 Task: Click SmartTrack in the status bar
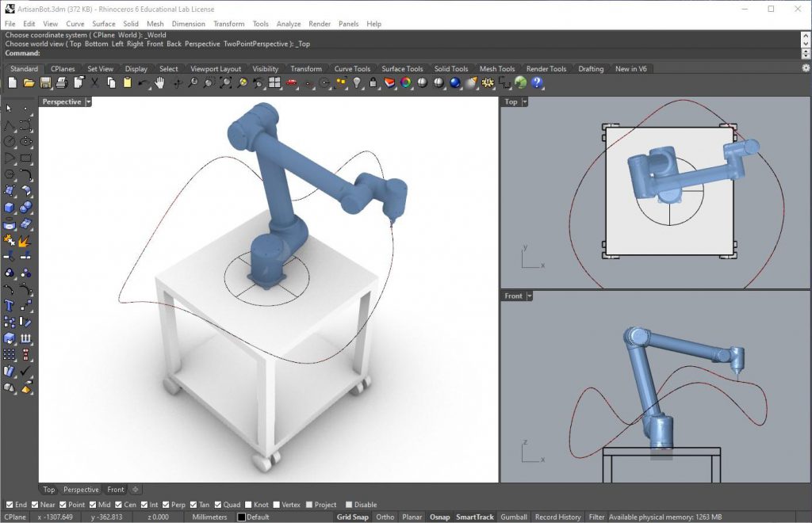tap(475, 517)
